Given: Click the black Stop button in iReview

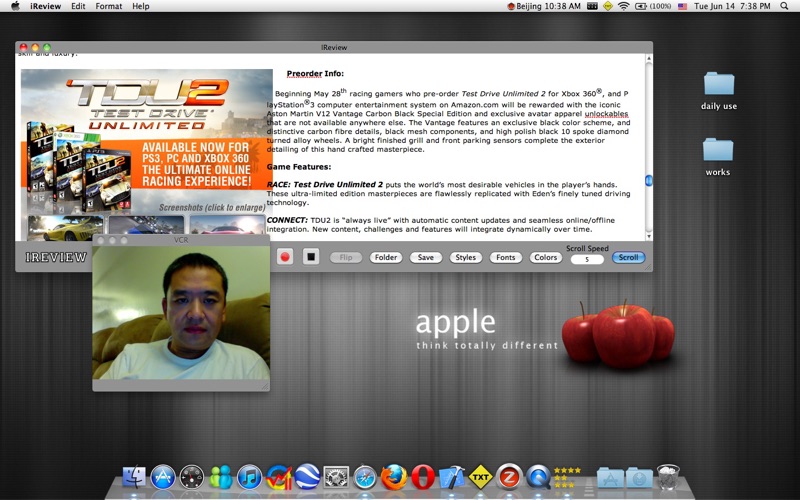Looking at the screenshot, I should pyautogui.click(x=311, y=257).
